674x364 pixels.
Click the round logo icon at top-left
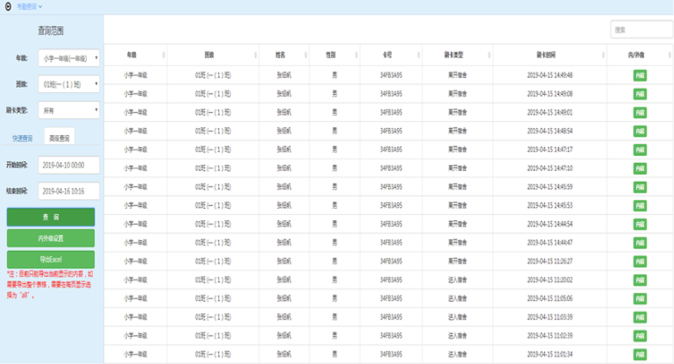point(8,6)
